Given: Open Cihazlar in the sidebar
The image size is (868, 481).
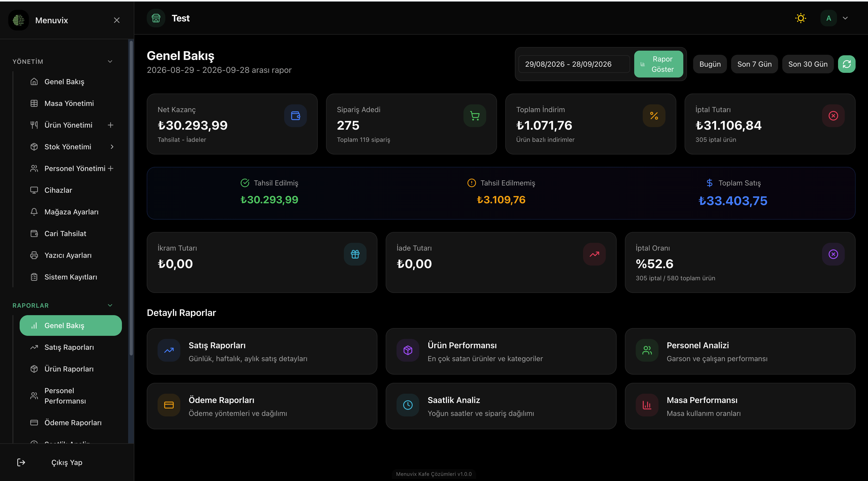Looking at the screenshot, I should [71, 190].
